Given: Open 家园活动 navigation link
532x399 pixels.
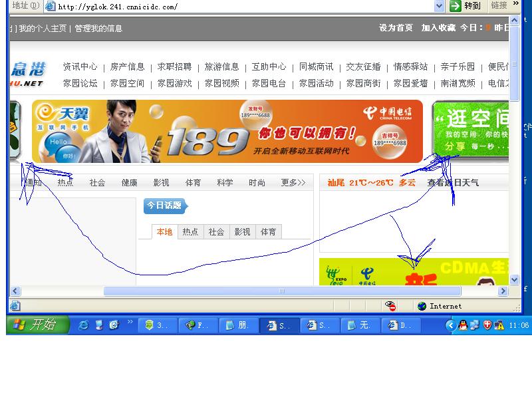Looking at the screenshot, I should 317,83.
